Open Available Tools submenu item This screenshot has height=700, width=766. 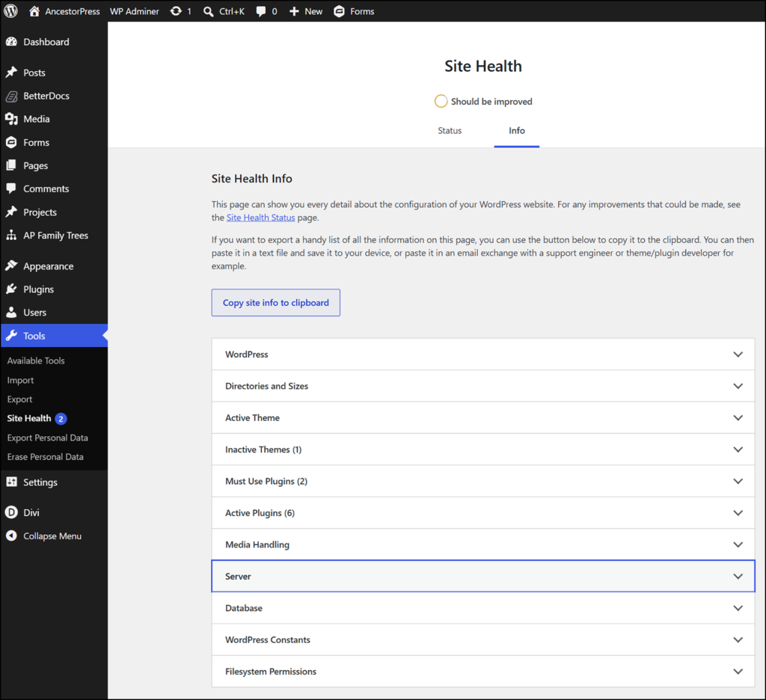(x=36, y=360)
